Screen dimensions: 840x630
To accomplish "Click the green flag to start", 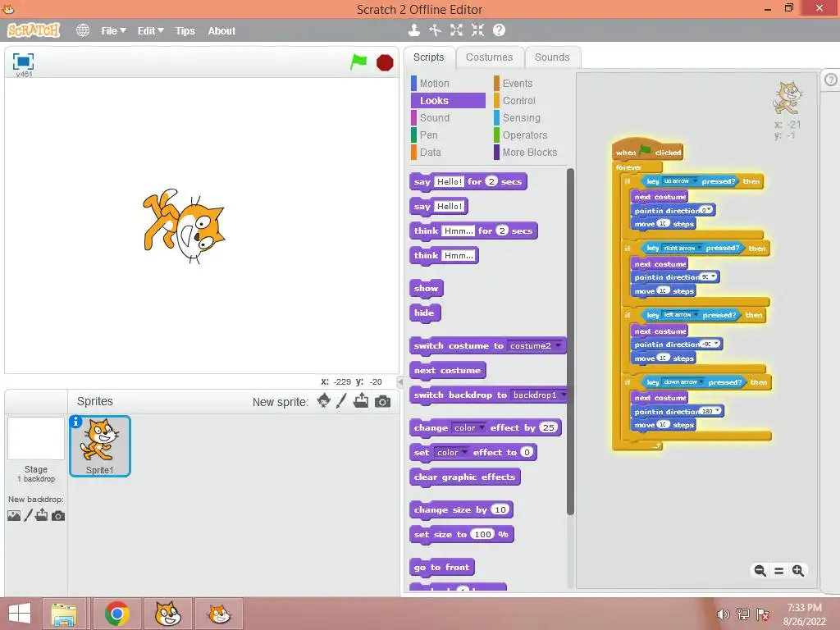I will tap(358, 62).
